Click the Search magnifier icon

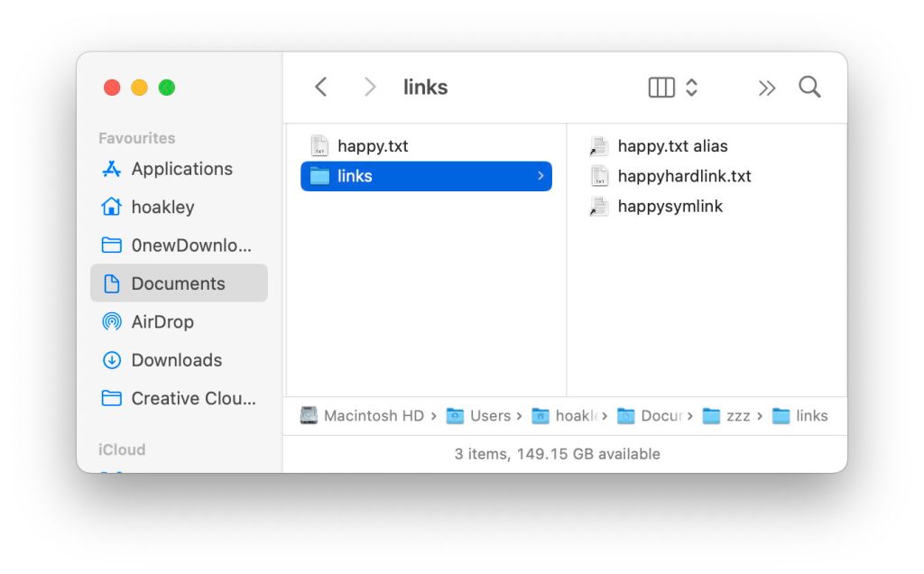pos(809,87)
